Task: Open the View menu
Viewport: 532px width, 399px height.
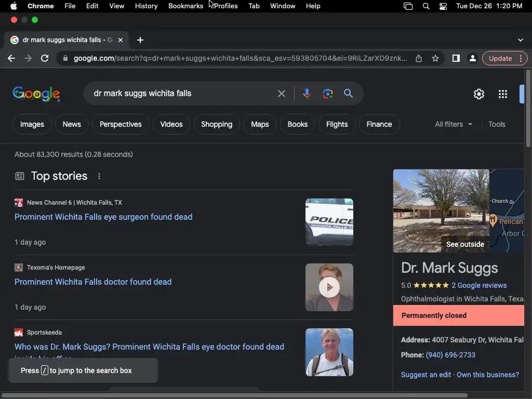Action: pyautogui.click(x=116, y=6)
